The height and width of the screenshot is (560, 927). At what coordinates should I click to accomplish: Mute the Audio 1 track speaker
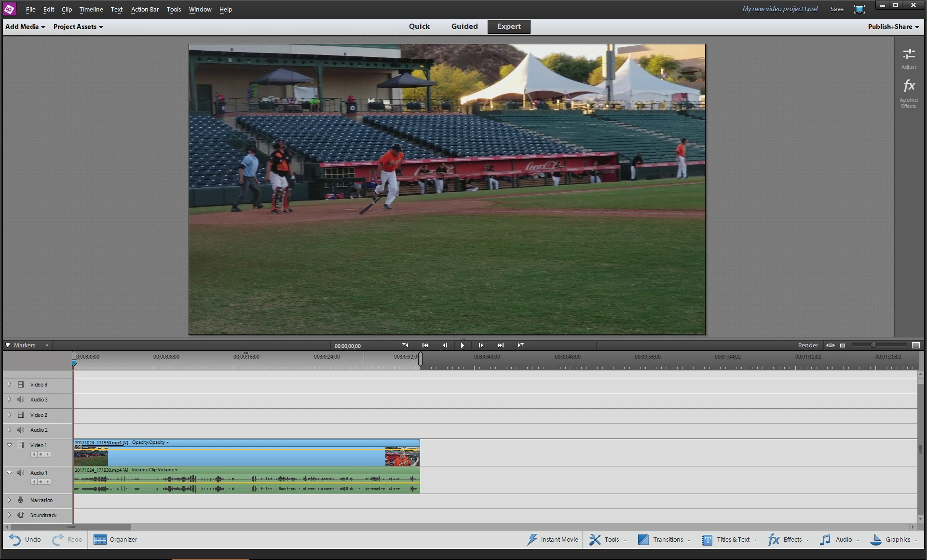21,473
